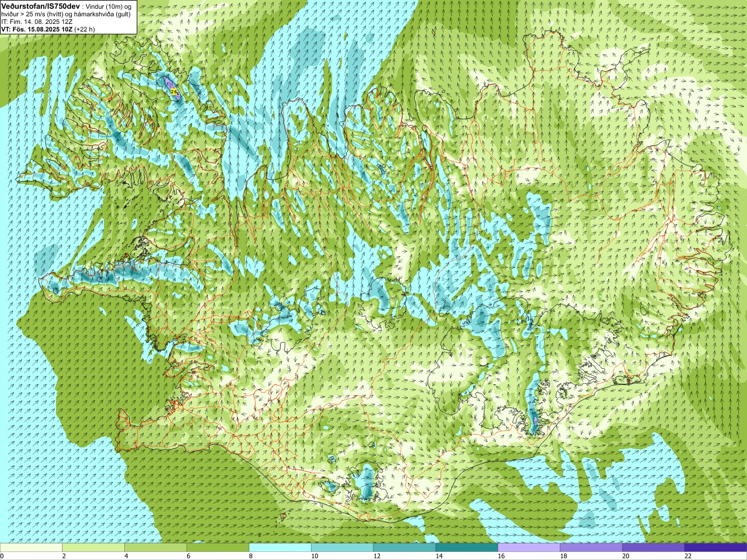Select the 6–8 m/s darker green legend swatch
Viewport: 747px width, 560px height.
pyautogui.click(x=218, y=548)
